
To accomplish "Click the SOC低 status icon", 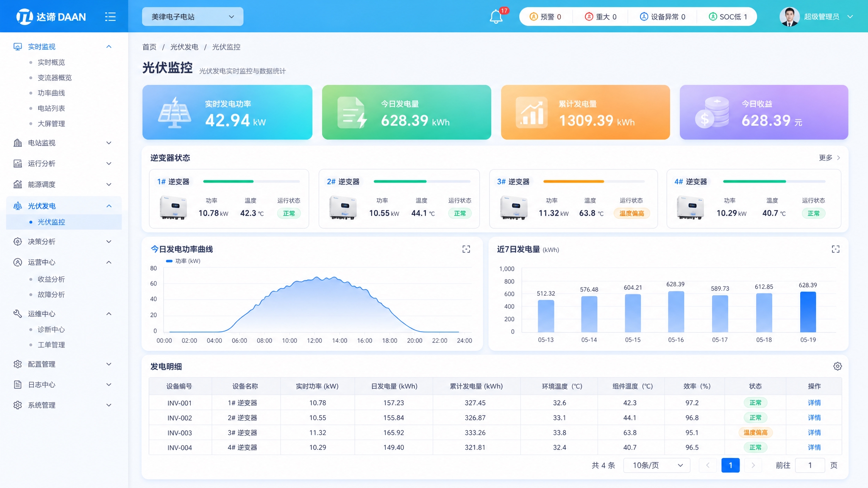I will (x=713, y=17).
